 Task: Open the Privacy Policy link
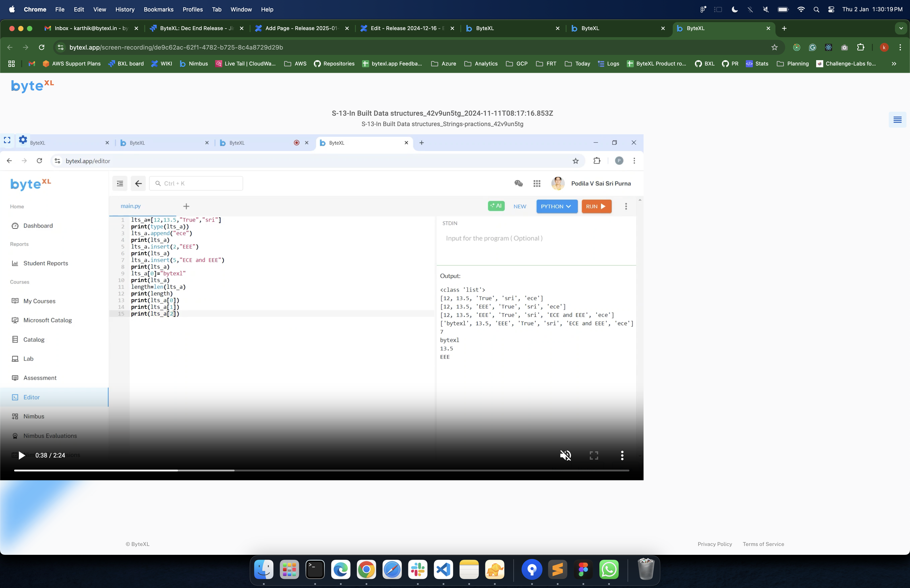pyautogui.click(x=715, y=544)
